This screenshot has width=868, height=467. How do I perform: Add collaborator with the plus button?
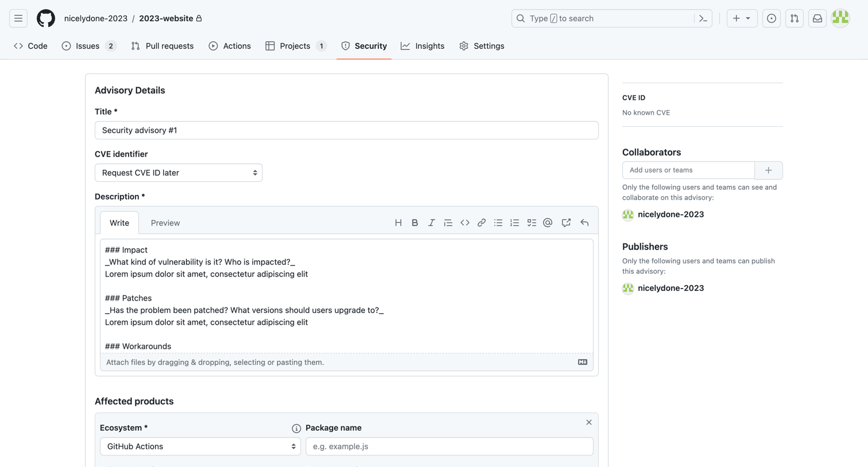click(x=769, y=170)
